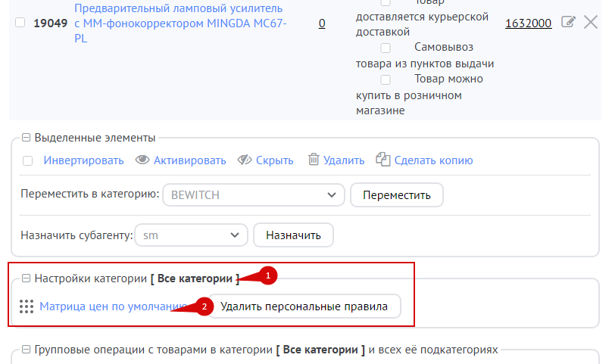
Task: Click the trash icon next to Удалить
Action: [x=314, y=160]
